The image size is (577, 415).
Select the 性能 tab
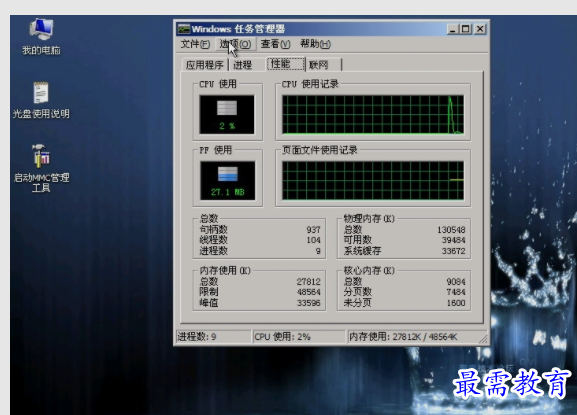pos(286,64)
